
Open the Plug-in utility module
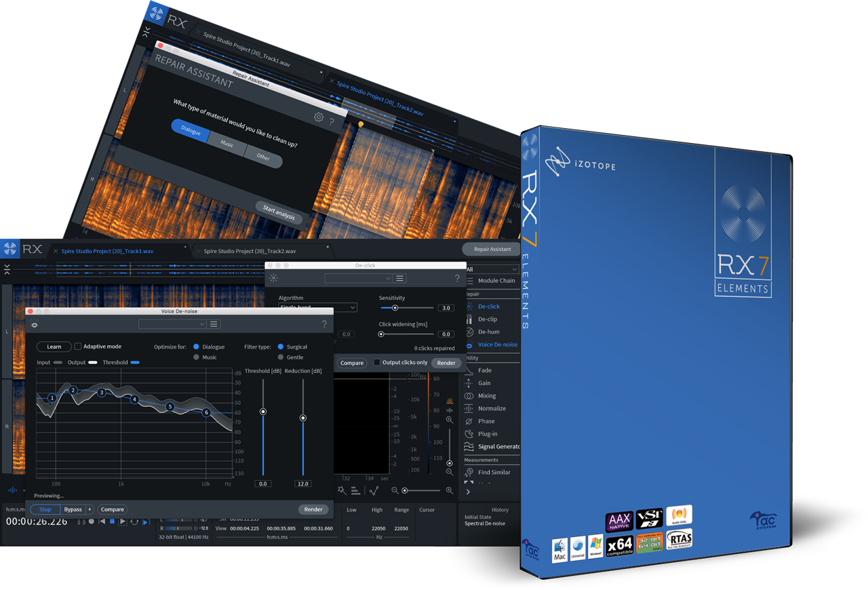point(488,434)
